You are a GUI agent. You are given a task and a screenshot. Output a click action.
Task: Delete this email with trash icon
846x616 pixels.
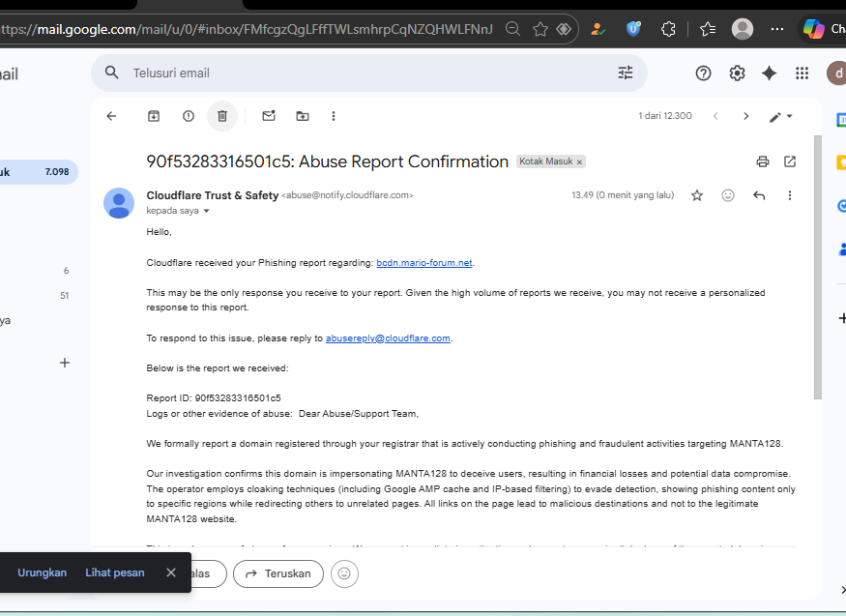222,116
